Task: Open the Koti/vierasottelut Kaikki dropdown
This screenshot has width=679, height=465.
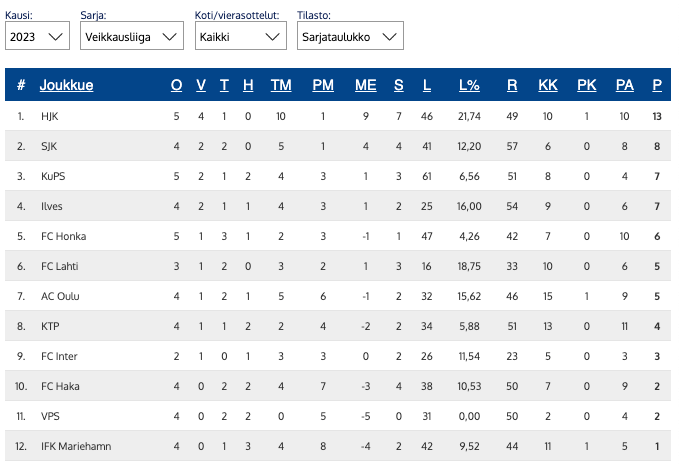Action: [x=241, y=37]
